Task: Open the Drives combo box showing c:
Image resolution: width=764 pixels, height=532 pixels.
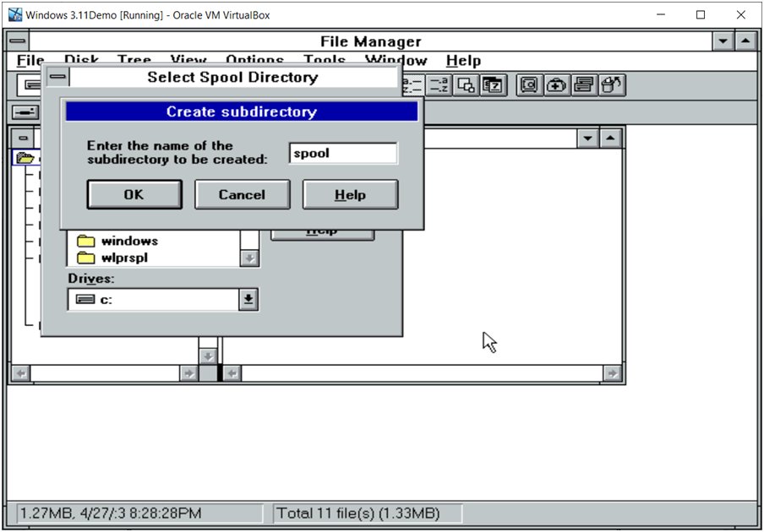Action: point(163,299)
